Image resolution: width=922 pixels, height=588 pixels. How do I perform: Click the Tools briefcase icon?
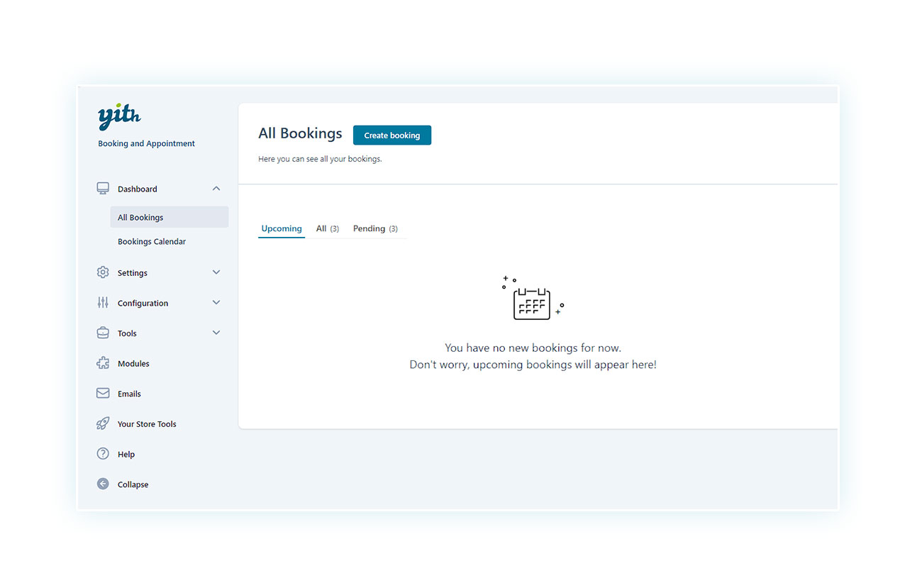tap(103, 333)
